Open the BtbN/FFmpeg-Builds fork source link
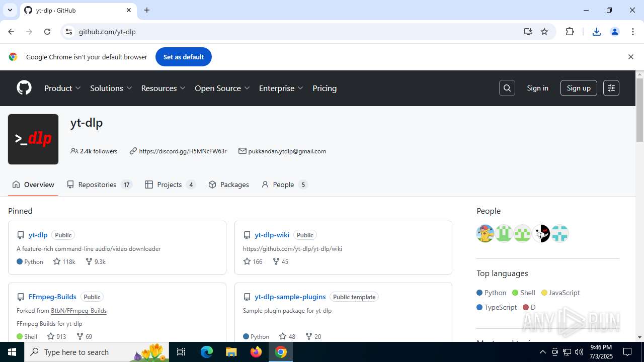 click(x=78, y=311)
